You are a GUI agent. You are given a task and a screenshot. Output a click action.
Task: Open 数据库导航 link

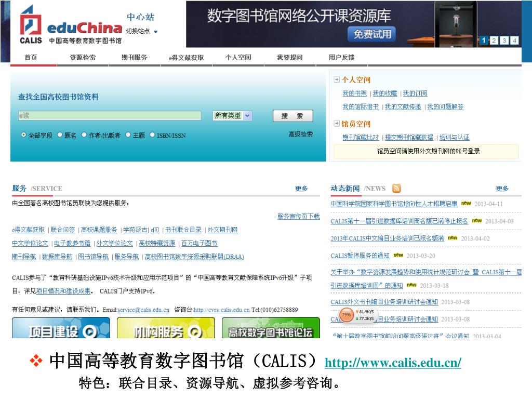(57, 257)
